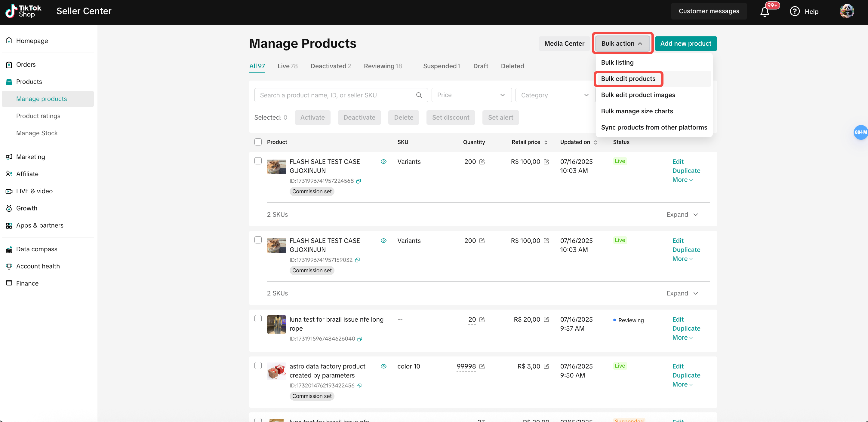Click the Help question mark icon
The width and height of the screenshot is (868, 422).
tap(795, 11)
